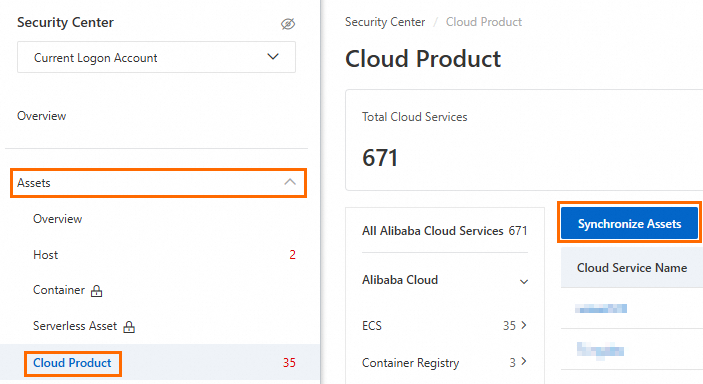Expand the ECS row arrow

524,325
